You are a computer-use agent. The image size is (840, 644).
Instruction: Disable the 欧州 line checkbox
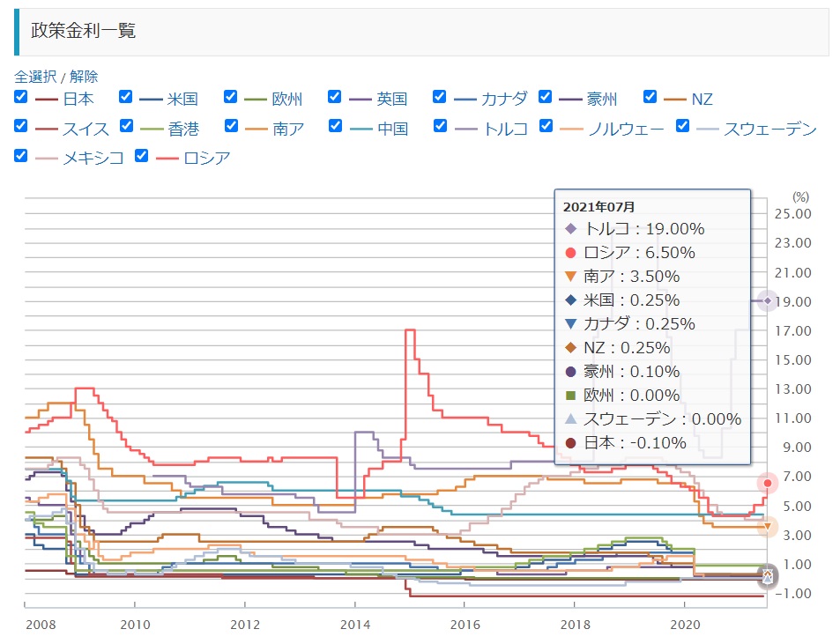pyautogui.click(x=230, y=97)
